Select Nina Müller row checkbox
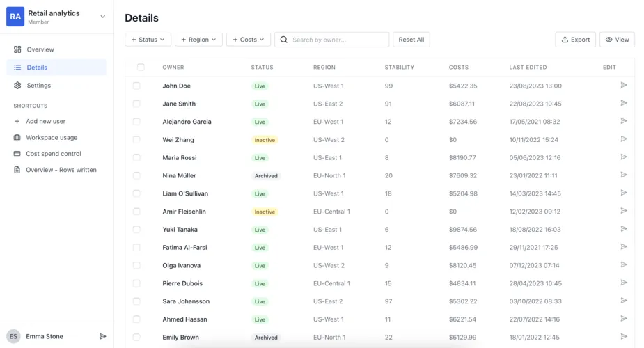This screenshot has height=348, width=644. 136,175
